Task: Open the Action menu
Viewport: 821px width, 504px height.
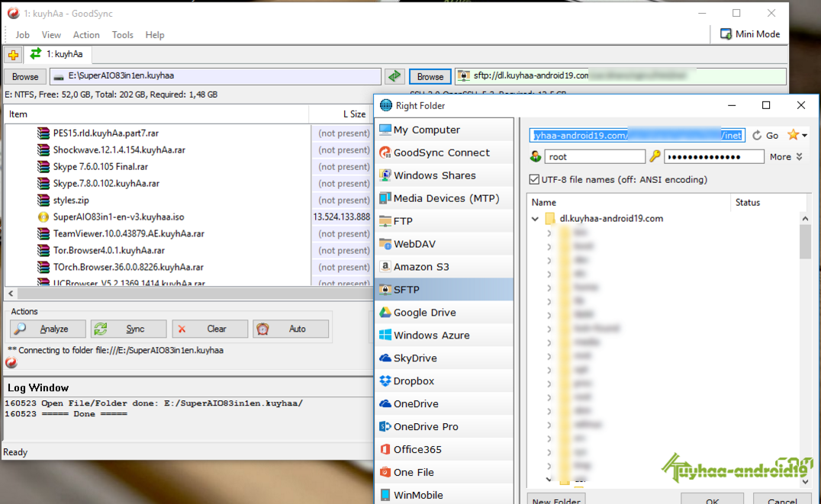Action: pos(86,35)
